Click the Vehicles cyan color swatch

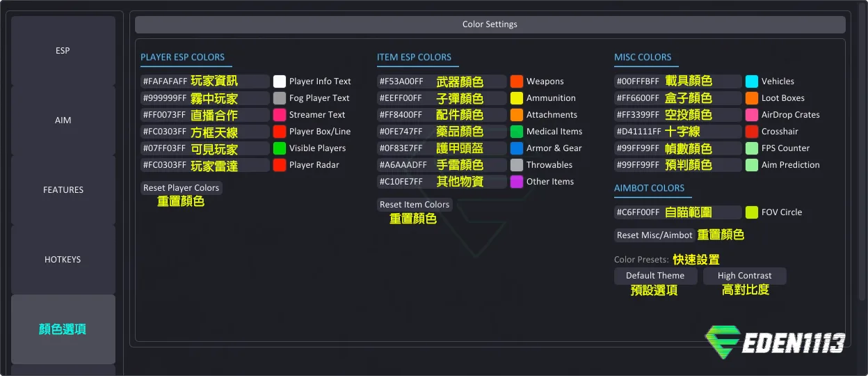tap(752, 81)
